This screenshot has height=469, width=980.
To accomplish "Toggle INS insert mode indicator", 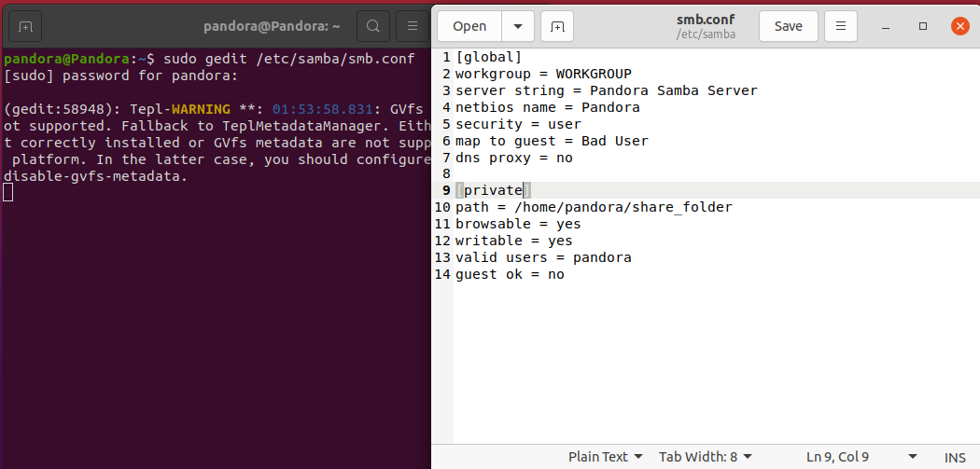I will (955, 457).
